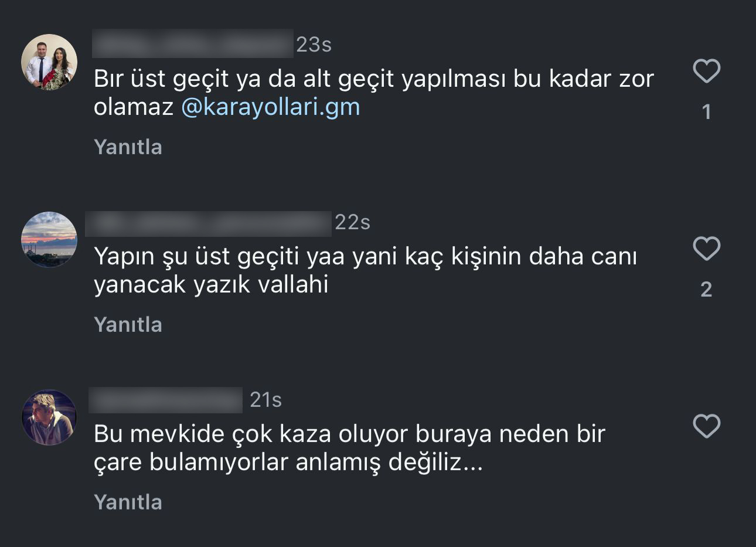Viewport: 756px width, 547px height.
Task: Reply to the comment posted 23s ago
Action: click(x=128, y=147)
